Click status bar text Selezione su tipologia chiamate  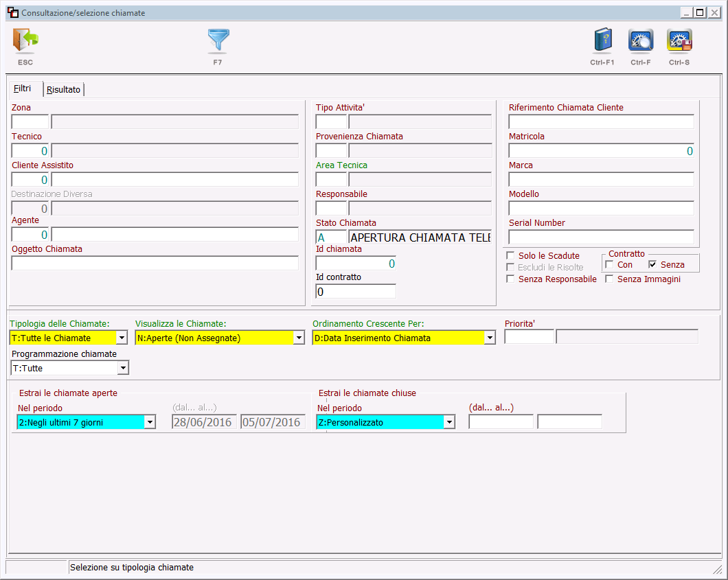tap(132, 568)
